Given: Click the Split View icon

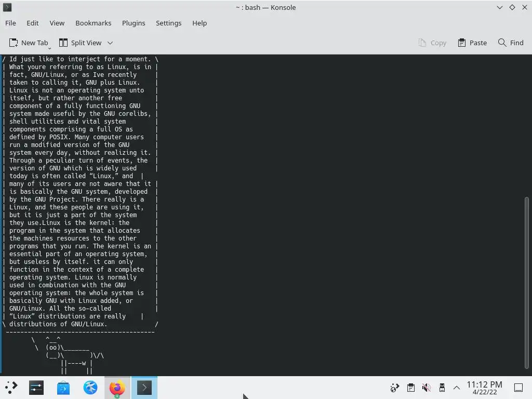Looking at the screenshot, I should point(63,43).
